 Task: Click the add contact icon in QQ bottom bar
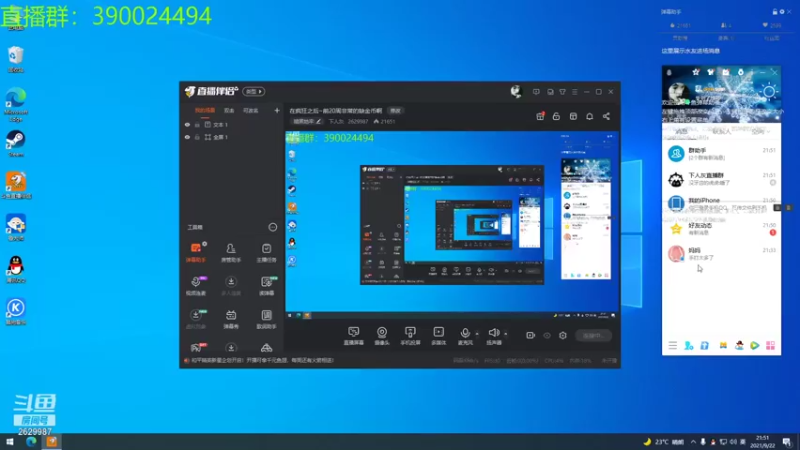(x=688, y=345)
